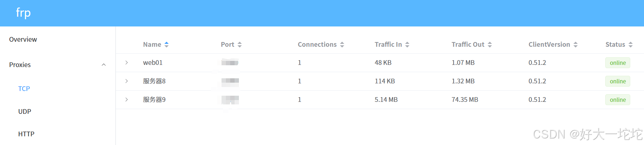Expand the 服务器8 proxy row
Image resolution: width=644 pixels, height=145 pixels.
click(126, 81)
